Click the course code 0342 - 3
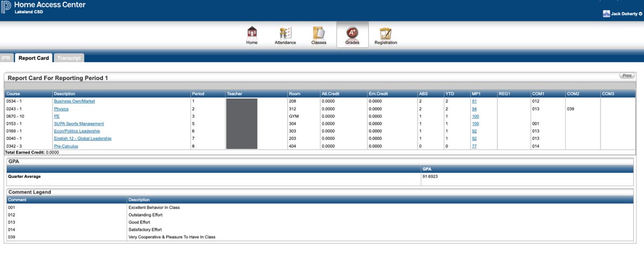644x268 pixels. coord(14,146)
